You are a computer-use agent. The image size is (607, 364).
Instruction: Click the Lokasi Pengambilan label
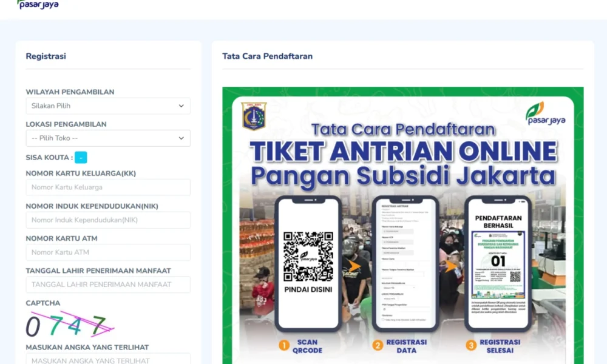pyautogui.click(x=66, y=124)
